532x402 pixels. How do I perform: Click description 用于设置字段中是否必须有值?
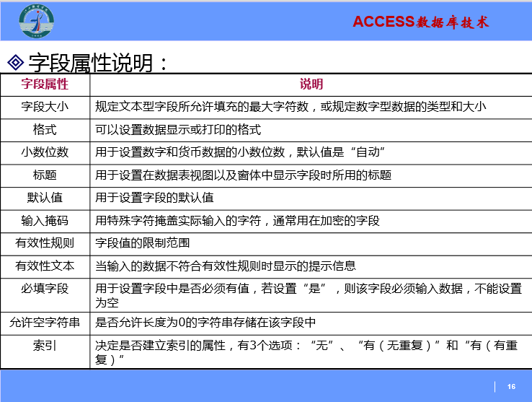click(309, 295)
